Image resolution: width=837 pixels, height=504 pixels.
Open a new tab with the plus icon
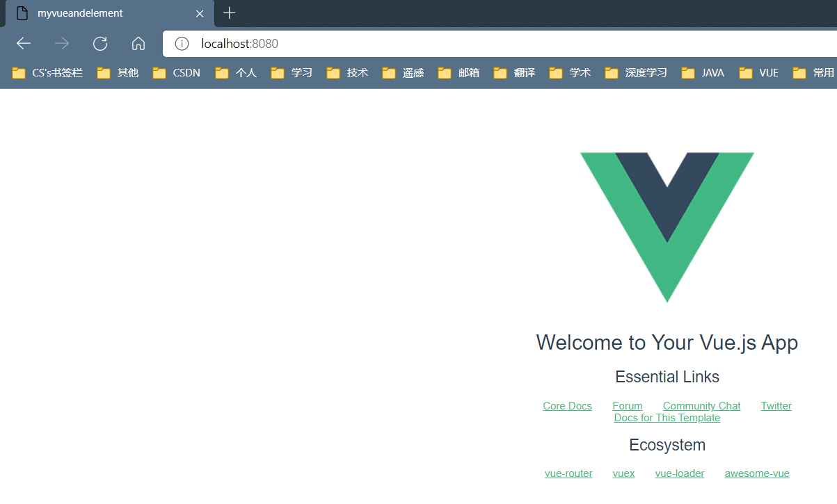(229, 13)
